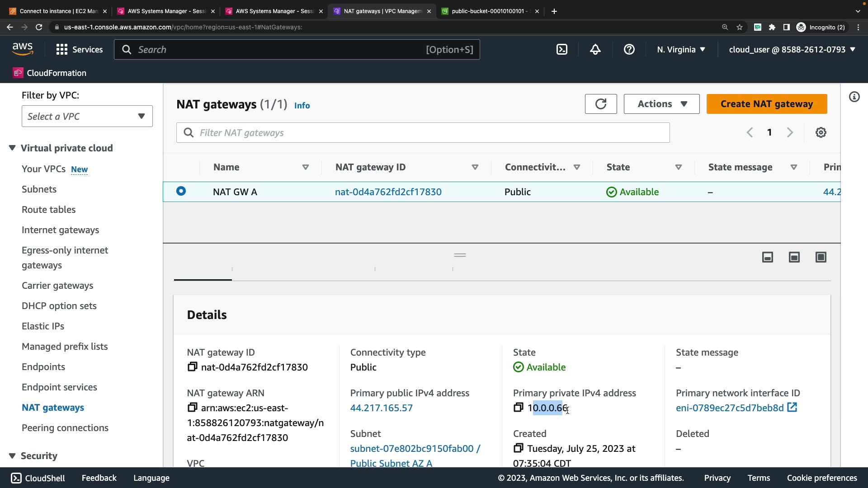This screenshot has width=868, height=488.
Task: Click Create NAT gateway button
Action: (x=766, y=104)
